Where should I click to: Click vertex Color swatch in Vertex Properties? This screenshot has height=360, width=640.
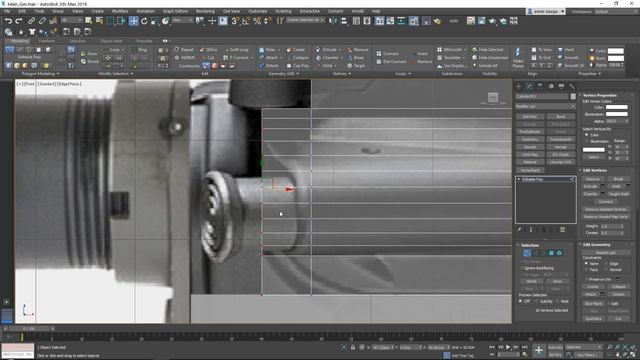[x=616, y=107]
